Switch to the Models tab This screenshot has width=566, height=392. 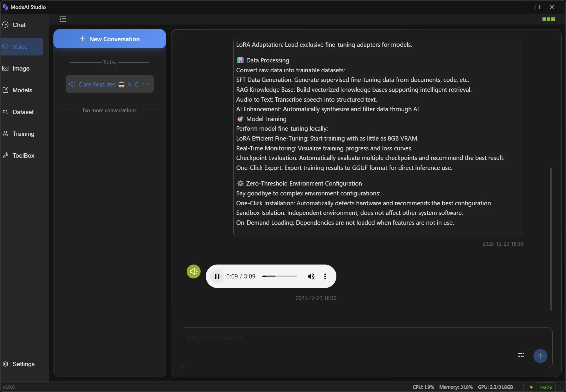coord(22,90)
